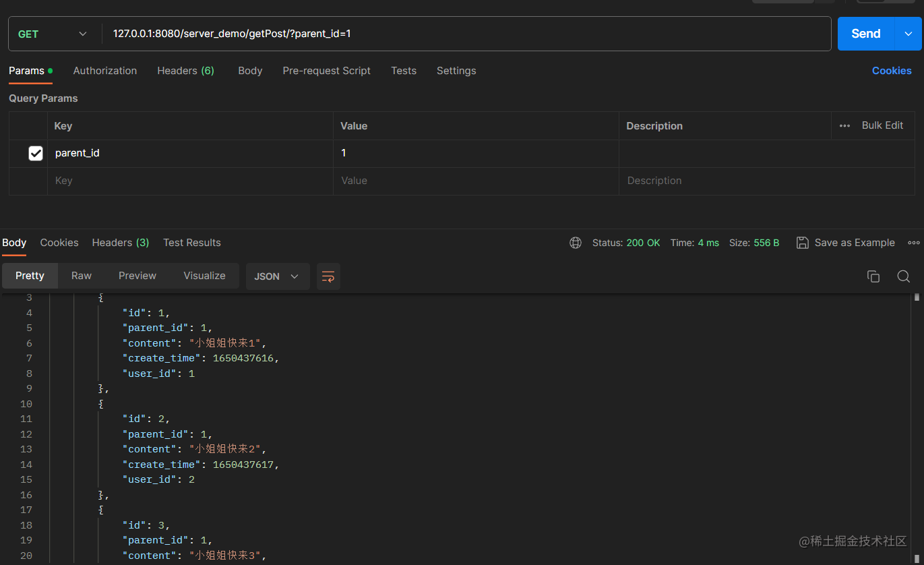Collapse the JSON object at line 10
This screenshot has width=924, height=565.
(x=100, y=404)
